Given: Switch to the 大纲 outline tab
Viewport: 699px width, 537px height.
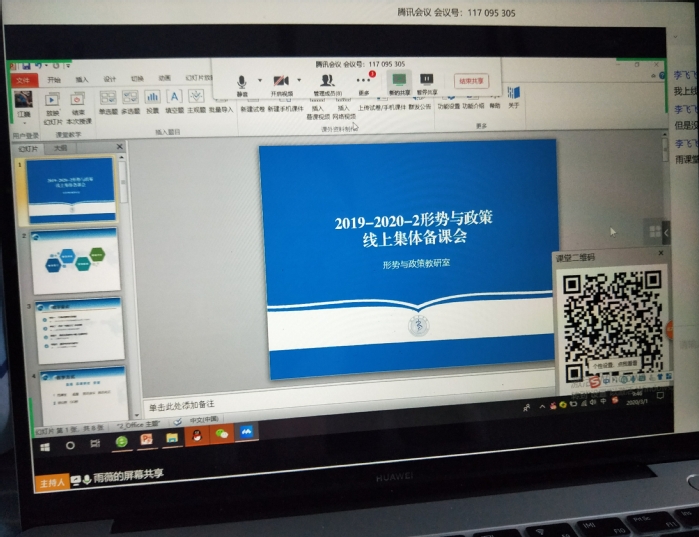Looking at the screenshot, I should 60,147.
